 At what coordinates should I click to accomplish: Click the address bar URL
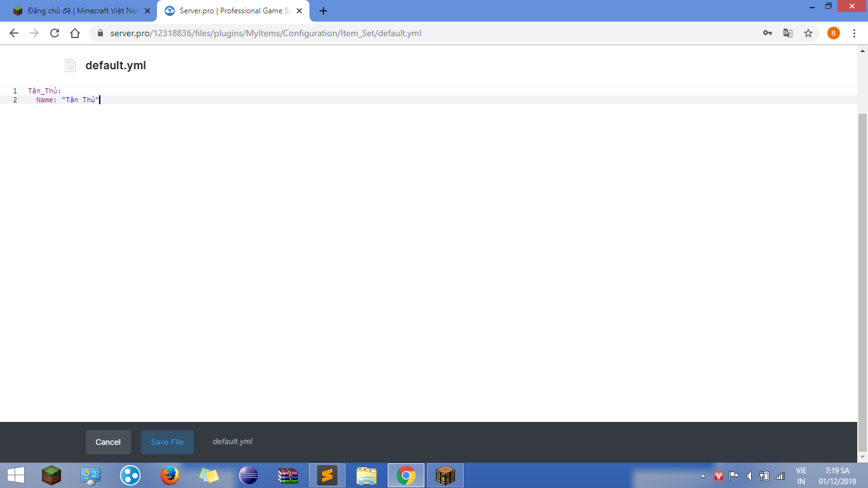(266, 33)
